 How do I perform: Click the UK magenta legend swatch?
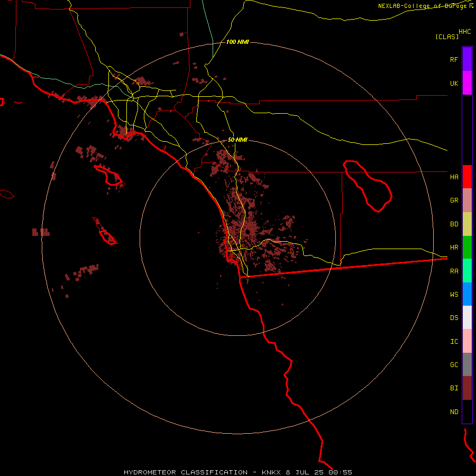467,83
